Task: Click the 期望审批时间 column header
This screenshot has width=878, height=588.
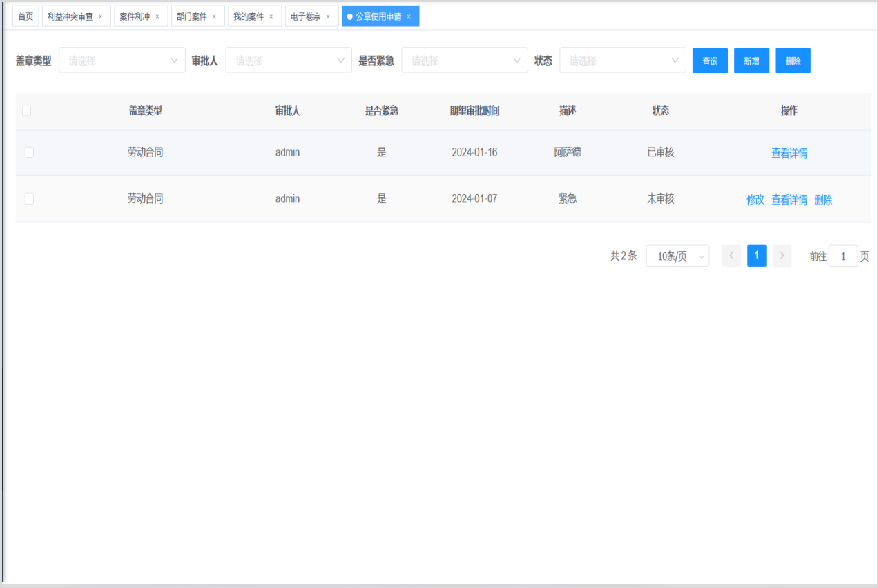Action: point(474,111)
